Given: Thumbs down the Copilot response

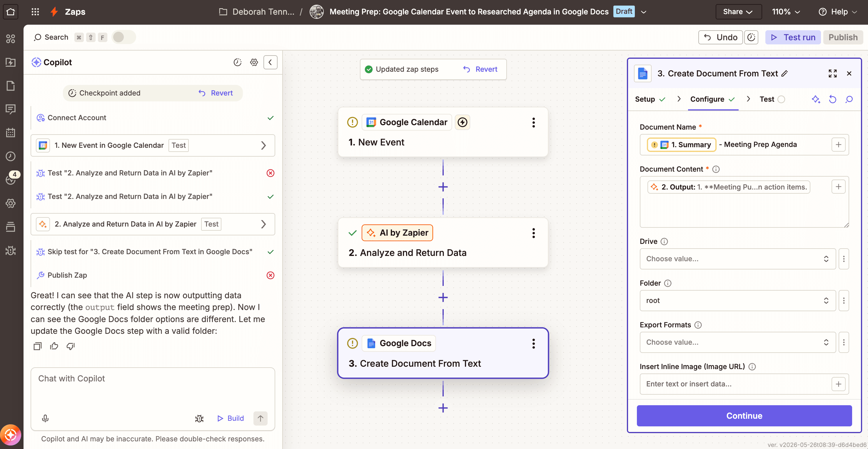Looking at the screenshot, I should tap(71, 346).
